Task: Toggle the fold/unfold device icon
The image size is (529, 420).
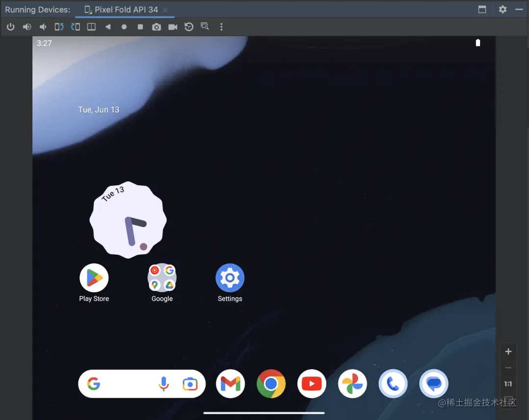Action: 92,26
